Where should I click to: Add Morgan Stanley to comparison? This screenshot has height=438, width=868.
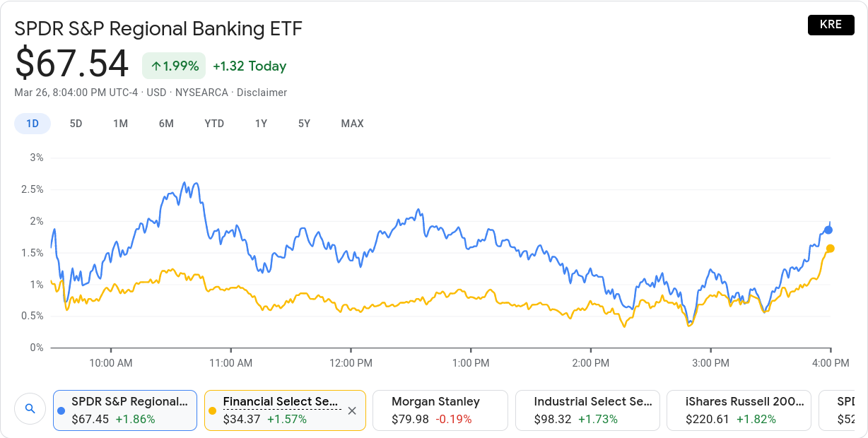click(440, 410)
